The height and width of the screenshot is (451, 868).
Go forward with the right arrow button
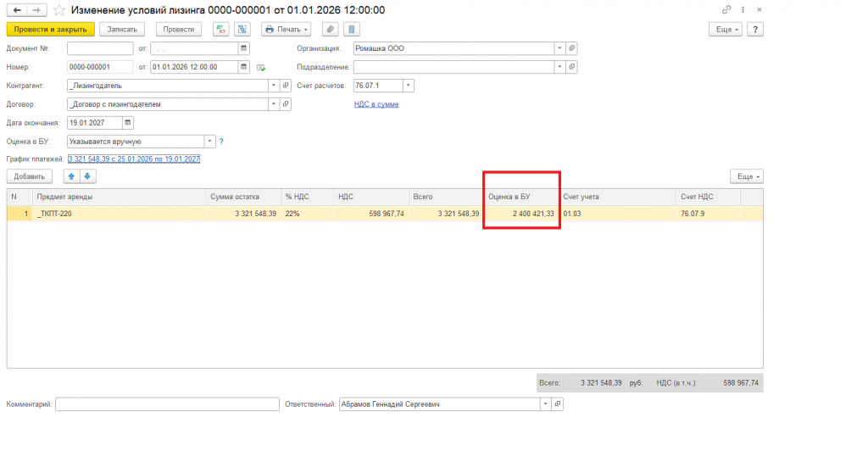point(36,10)
